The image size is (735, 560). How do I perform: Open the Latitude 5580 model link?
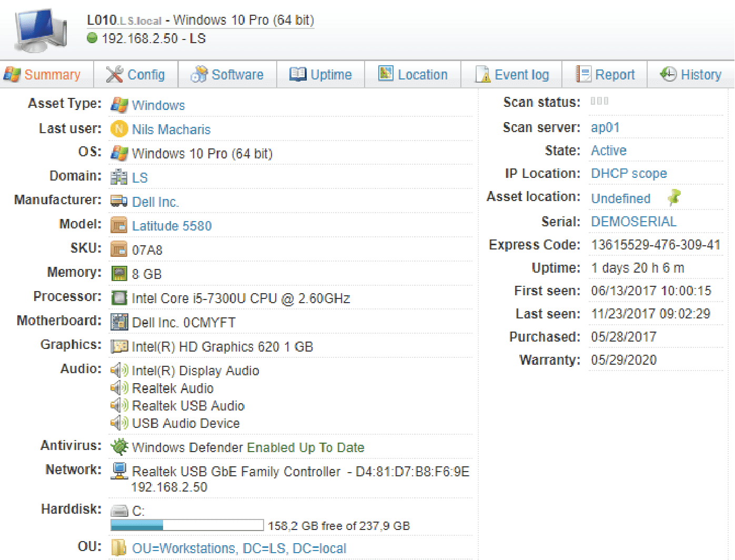click(x=172, y=226)
